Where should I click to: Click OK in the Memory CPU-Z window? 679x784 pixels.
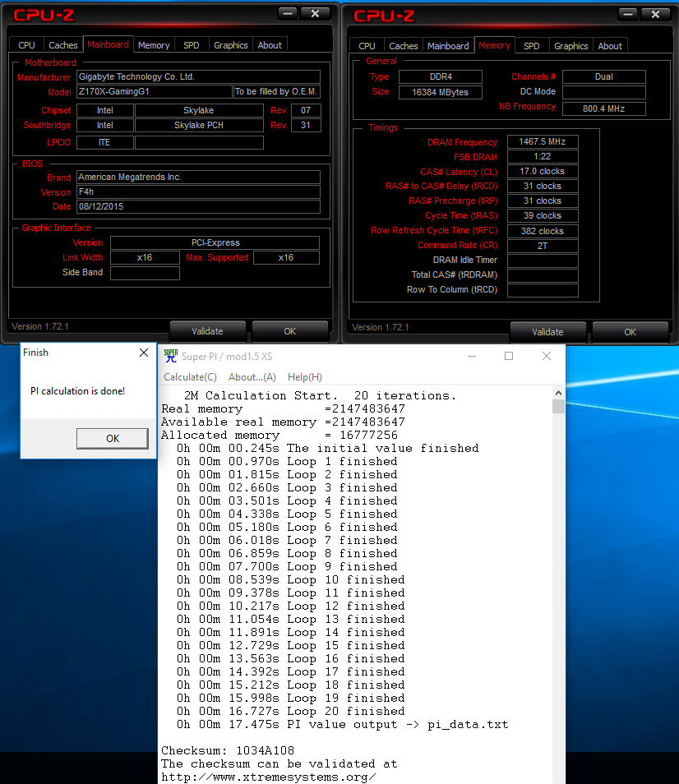(630, 332)
